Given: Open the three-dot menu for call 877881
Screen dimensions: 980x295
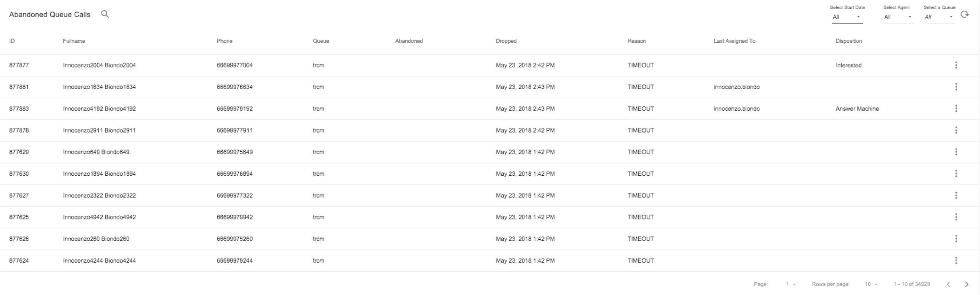Looking at the screenshot, I should (x=956, y=87).
